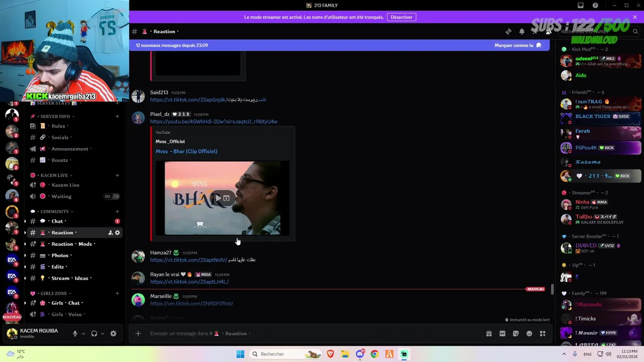Join the Waiting voice channel
Screen dimensions: 644x362
74,196
